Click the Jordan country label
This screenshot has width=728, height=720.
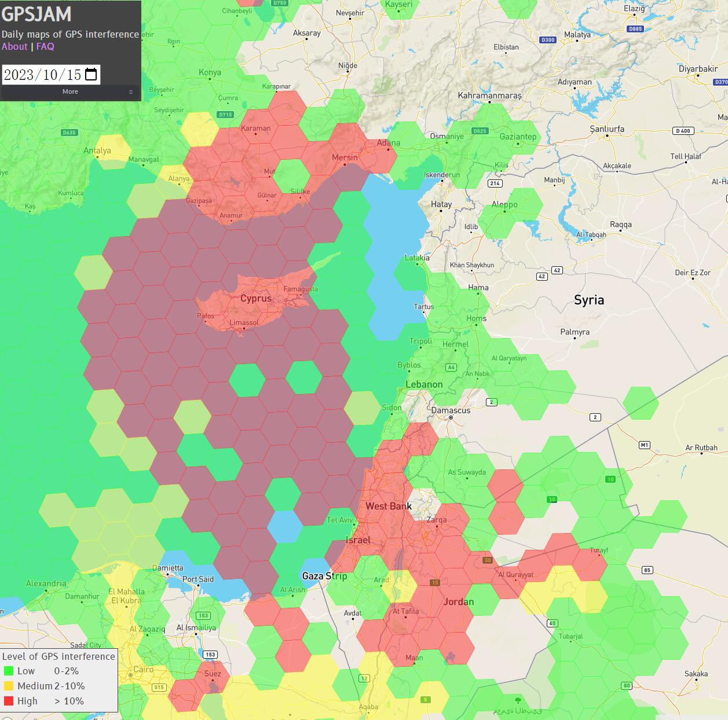pyautogui.click(x=458, y=602)
